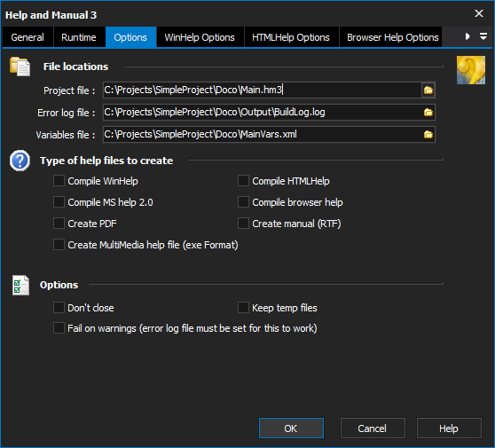495x448 pixels.
Task: Click the bold 'Options' section heading
Action: click(x=59, y=285)
